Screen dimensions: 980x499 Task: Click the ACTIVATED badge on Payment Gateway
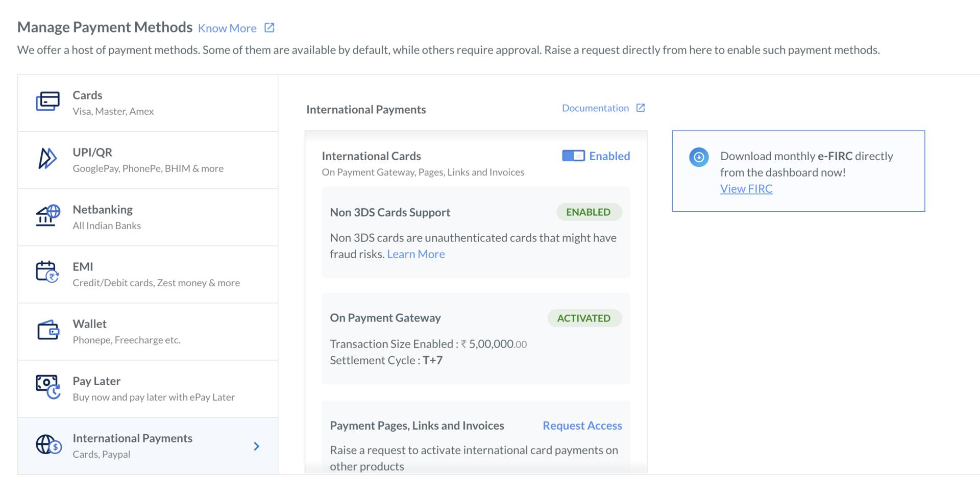(584, 318)
